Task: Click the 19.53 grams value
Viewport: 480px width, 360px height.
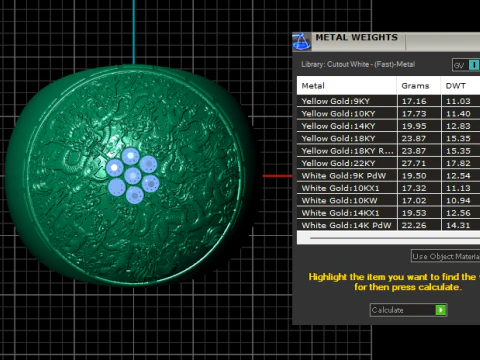Action: coord(414,213)
